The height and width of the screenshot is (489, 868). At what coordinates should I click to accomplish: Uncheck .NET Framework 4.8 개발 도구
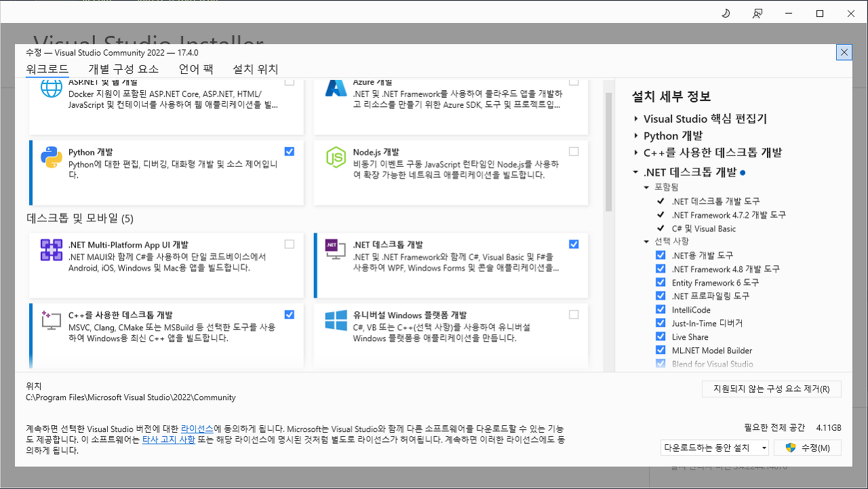coord(660,269)
